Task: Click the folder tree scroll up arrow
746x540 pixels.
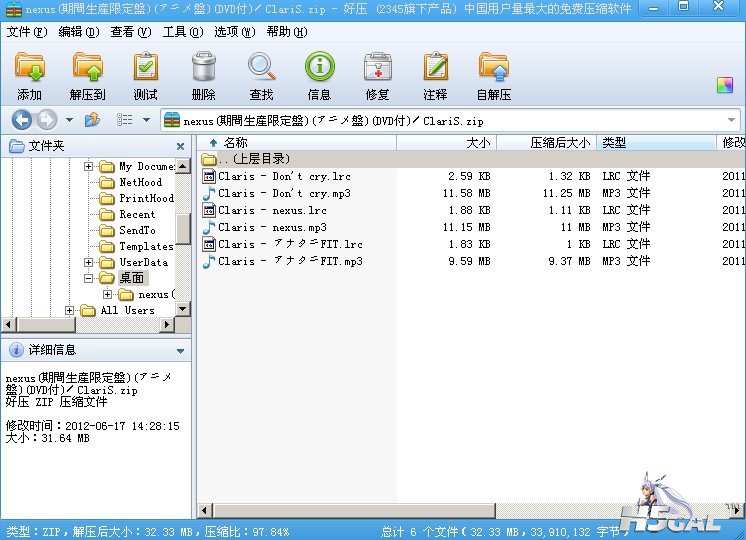Action: click(183, 166)
